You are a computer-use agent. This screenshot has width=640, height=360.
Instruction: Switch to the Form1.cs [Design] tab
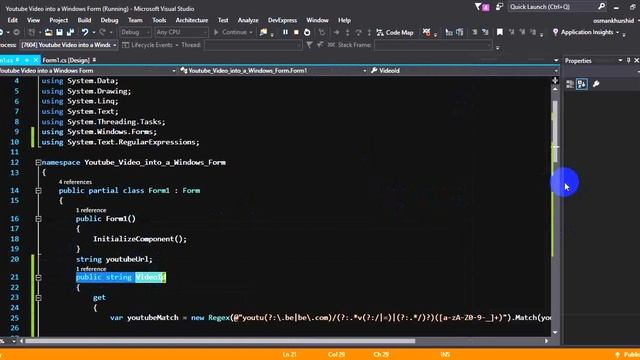click(x=66, y=60)
